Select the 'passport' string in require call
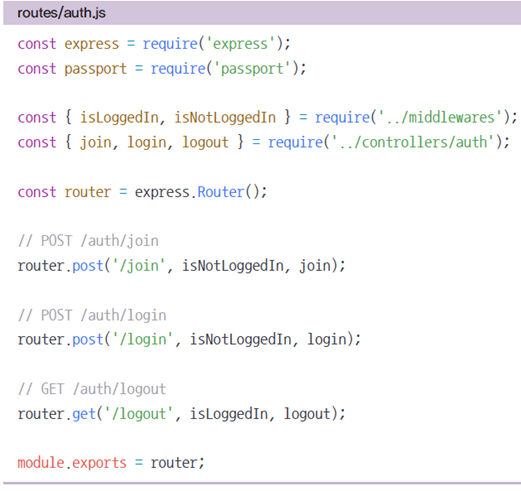Viewport: 521px width, 491px height. click(252, 69)
